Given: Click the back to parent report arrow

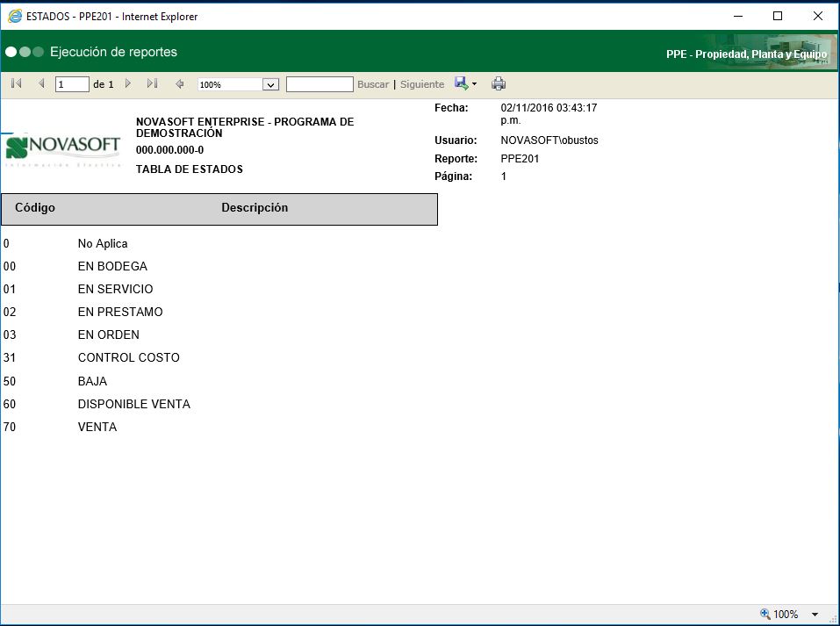Looking at the screenshot, I should pos(179,84).
